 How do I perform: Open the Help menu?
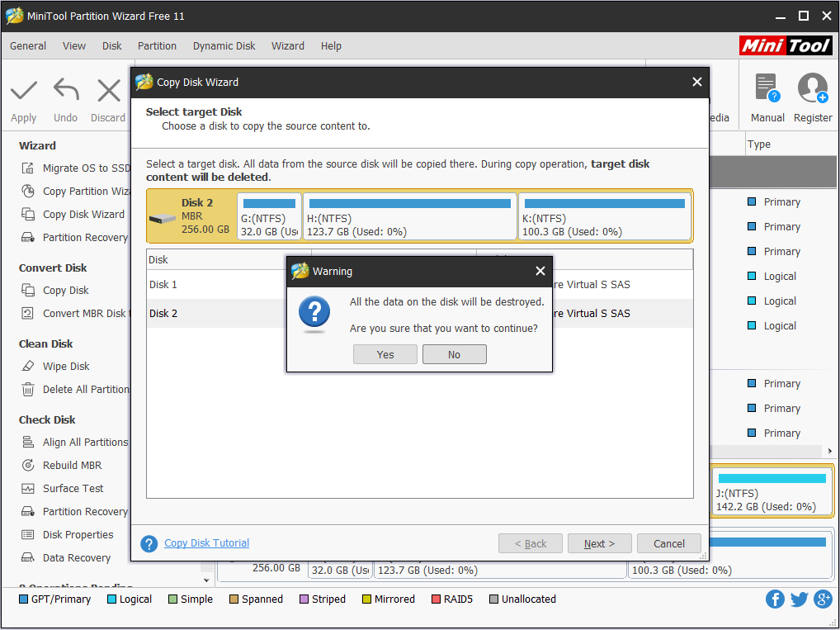(331, 46)
